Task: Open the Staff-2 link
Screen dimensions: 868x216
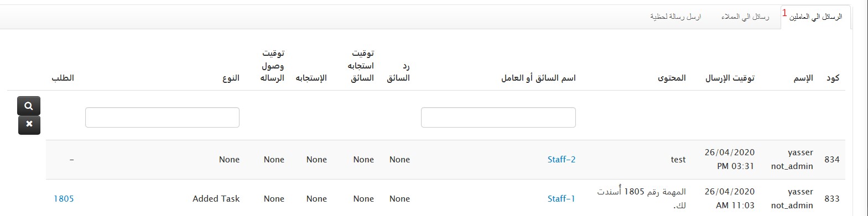Action: tap(562, 160)
